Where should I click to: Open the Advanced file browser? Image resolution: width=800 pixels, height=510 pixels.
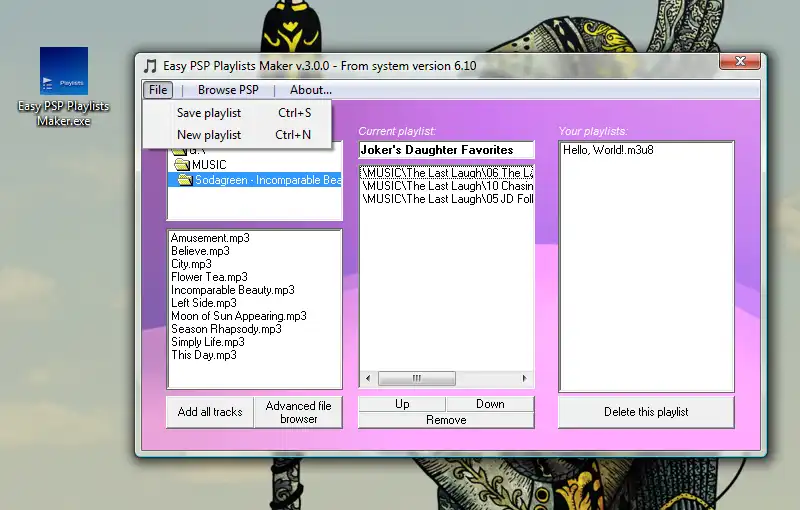point(298,412)
